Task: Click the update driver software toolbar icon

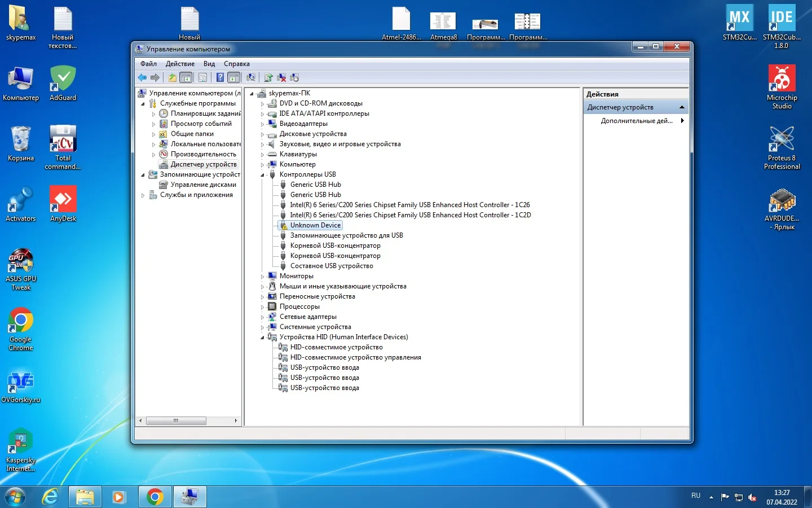Action: point(268,78)
